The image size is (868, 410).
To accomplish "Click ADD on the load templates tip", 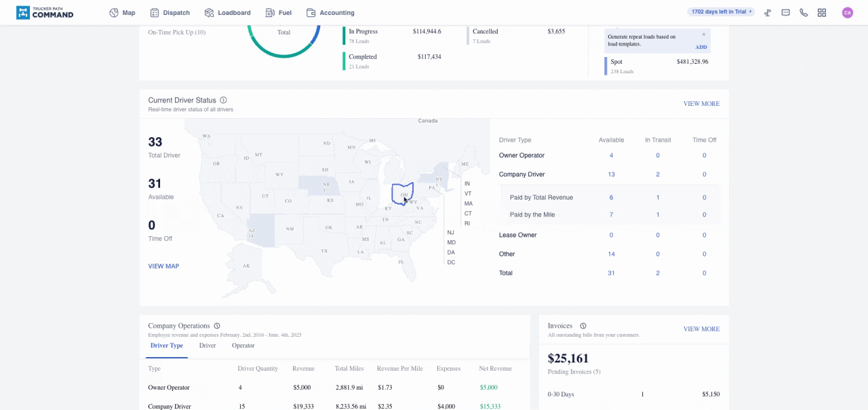I will (701, 47).
